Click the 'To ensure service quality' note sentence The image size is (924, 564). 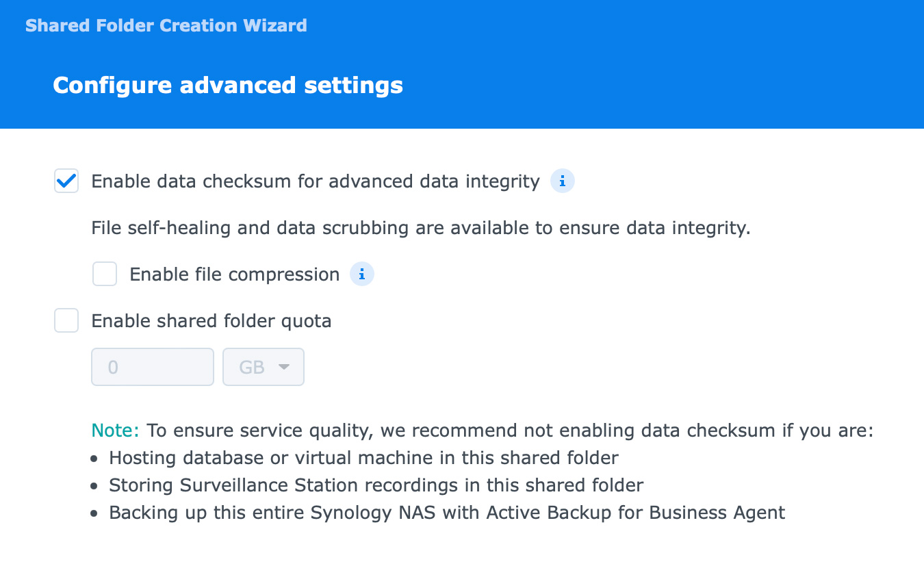(x=509, y=431)
